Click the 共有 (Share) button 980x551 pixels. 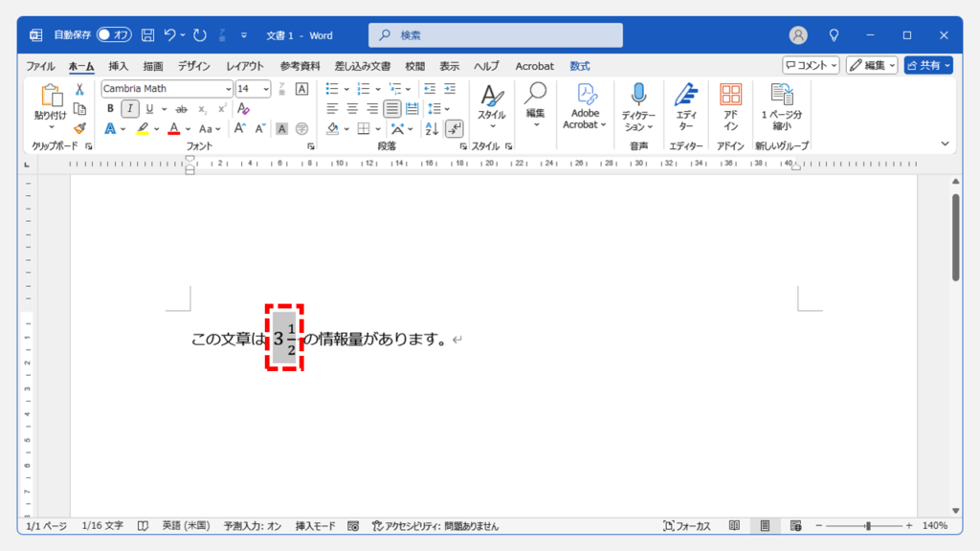click(x=928, y=65)
